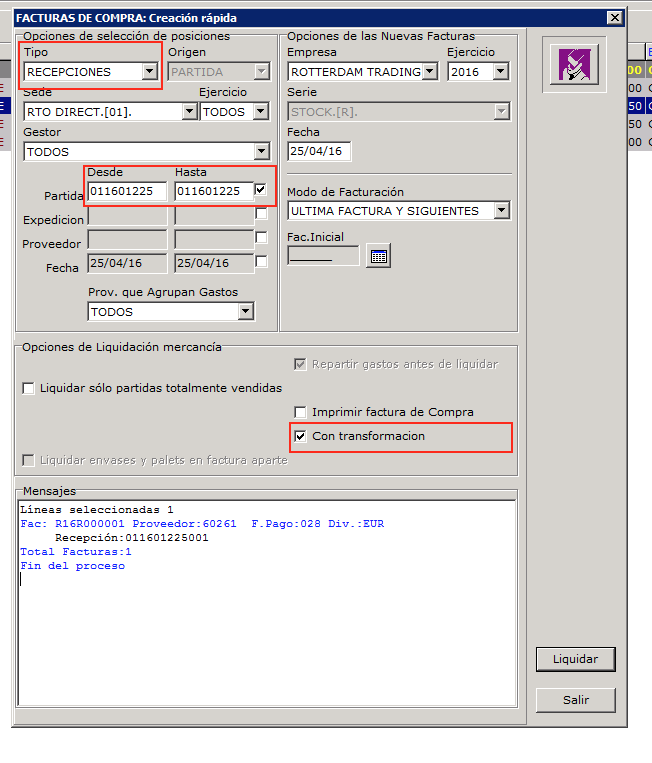Expand Prov. que Agrupan Gastos dropdown

point(245,312)
